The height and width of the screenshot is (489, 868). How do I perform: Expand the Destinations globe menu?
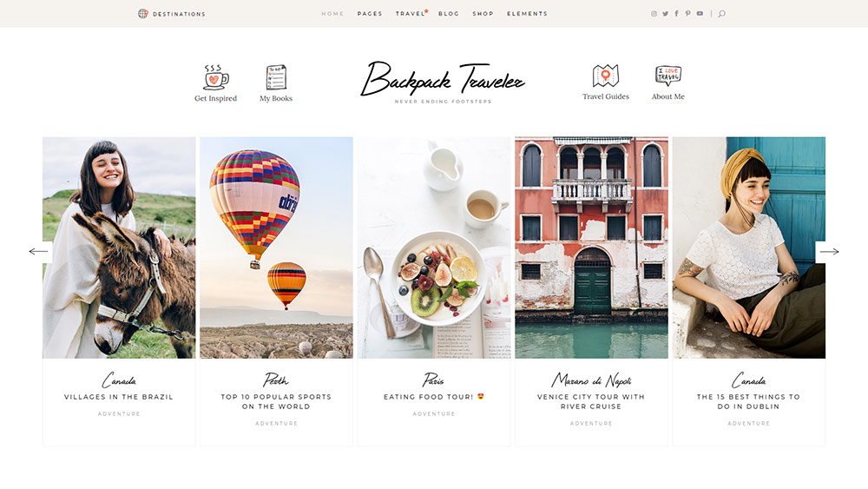pyautogui.click(x=172, y=14)
